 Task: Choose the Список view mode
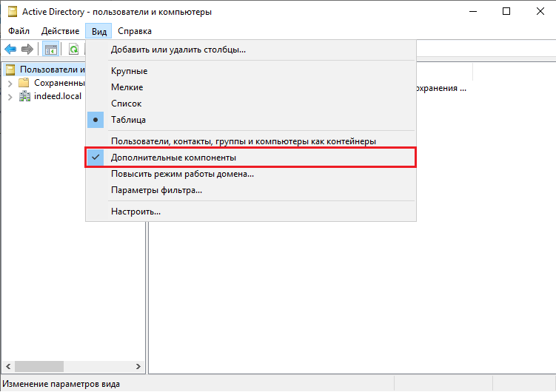coord(126,104)
